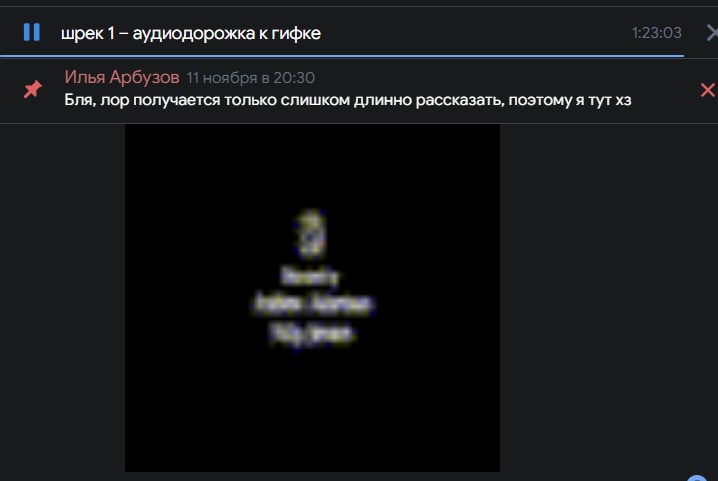Image resolution: width=718 pixels, height=481 pixels.
Task: Open the pinned message starting with Бля, лор
Action: pos(348,100)
